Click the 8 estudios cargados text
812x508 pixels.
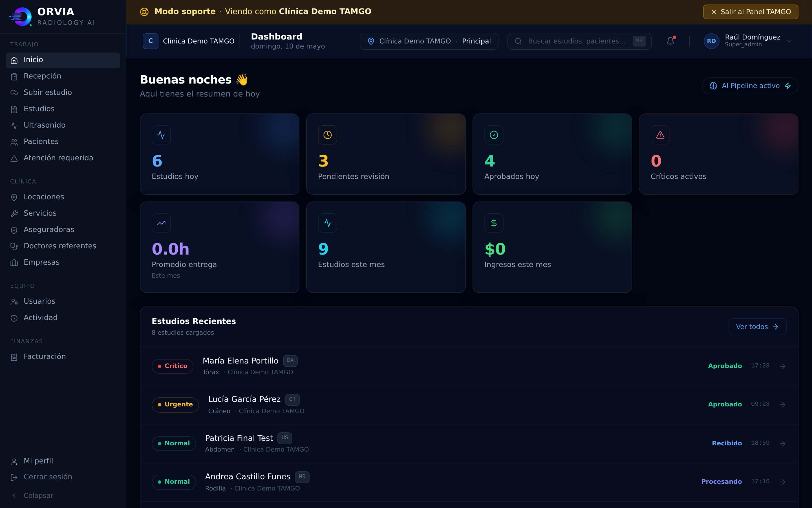[183, 333]
